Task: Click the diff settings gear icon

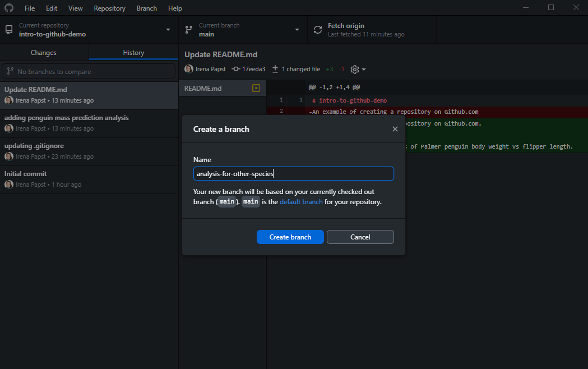Action: [354, 70]
